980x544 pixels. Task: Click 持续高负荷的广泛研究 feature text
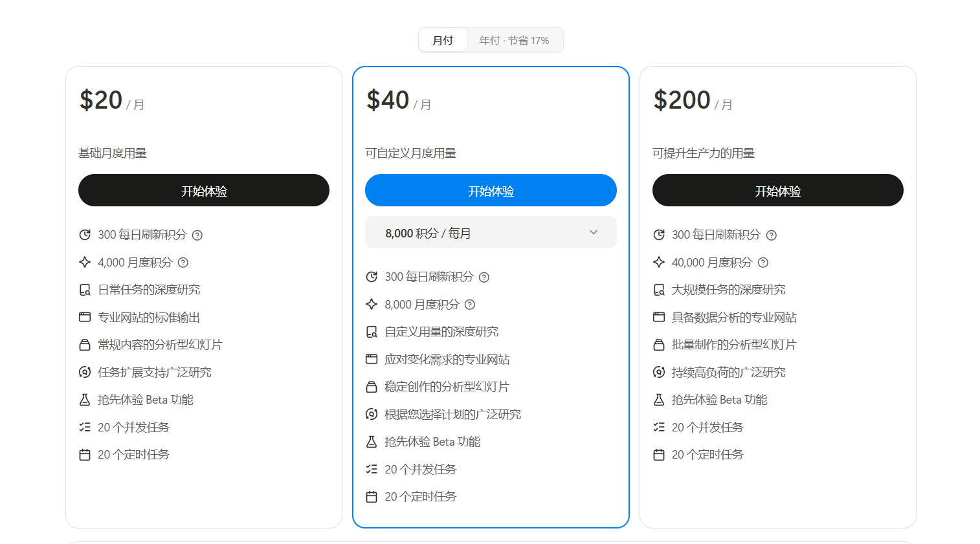(x=729, y=373)
